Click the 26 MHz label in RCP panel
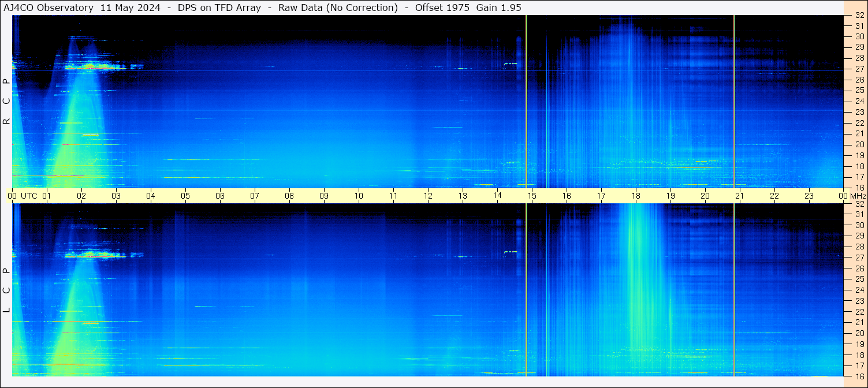This screenshot has height=388, width=868. (x=859, y=80)
